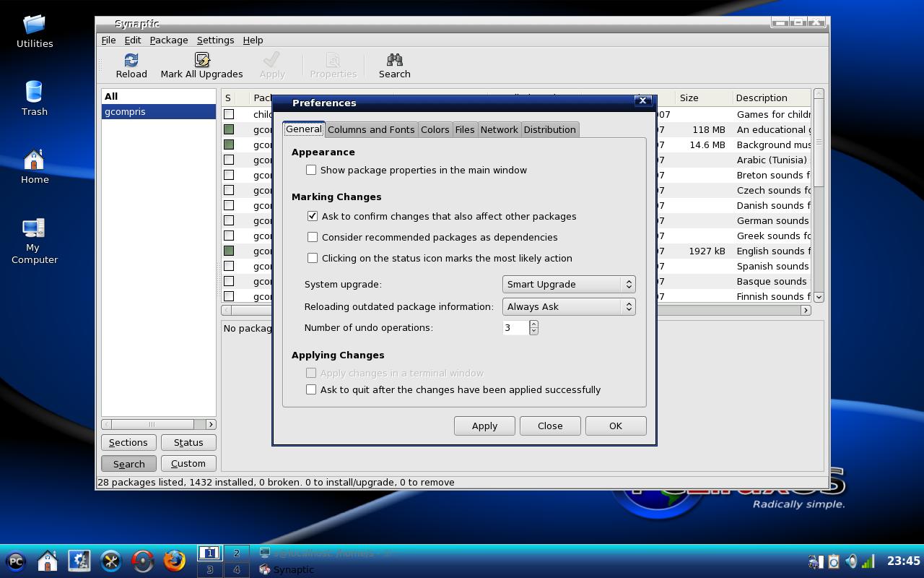Open the Trash desktop icon
Image resolution: width=924 pixels, height=578 pixels.
coord(35,92)
